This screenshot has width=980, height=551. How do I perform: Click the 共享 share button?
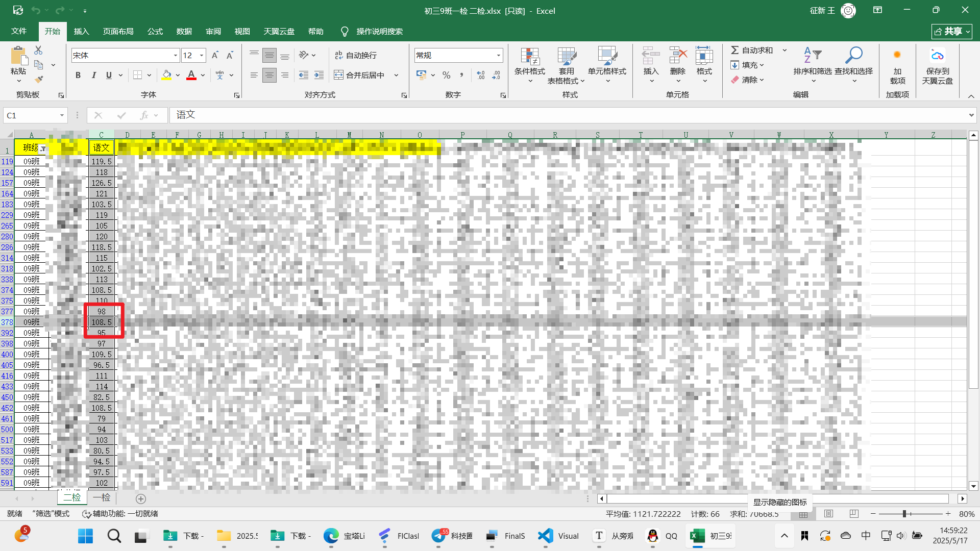coord(951,31)
